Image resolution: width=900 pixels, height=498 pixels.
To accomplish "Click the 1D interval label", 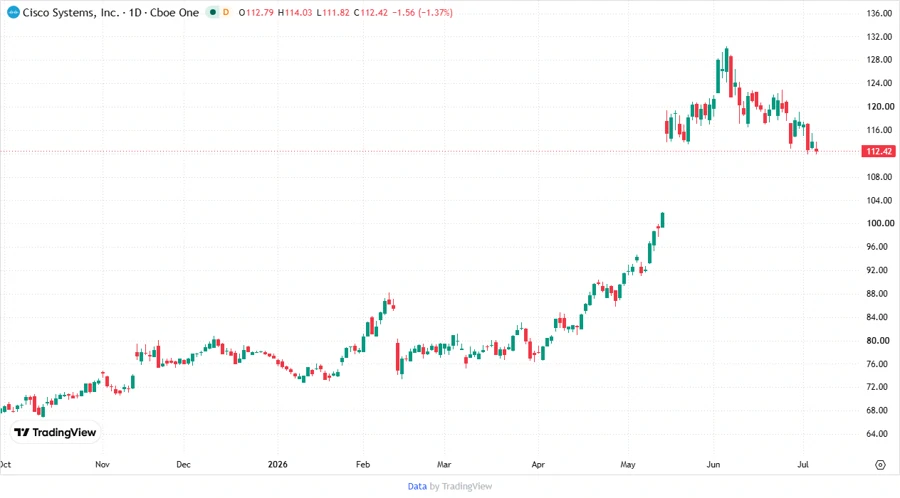I will (135, 12).
